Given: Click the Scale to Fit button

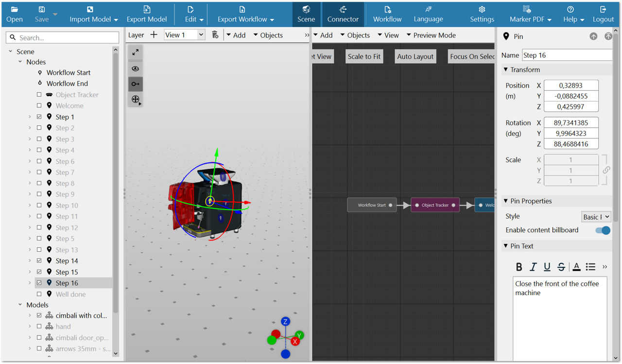Looking at the screenshot, I should (364, 56).
